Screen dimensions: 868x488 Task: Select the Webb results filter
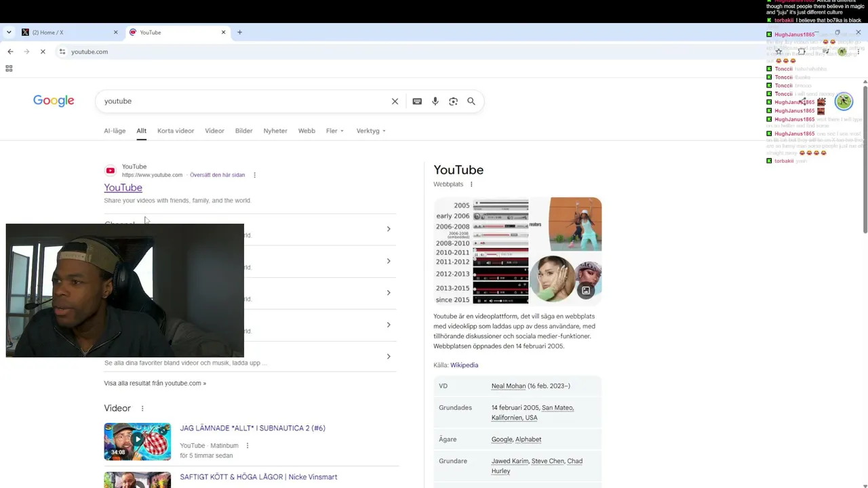click(x=307, y=131)
